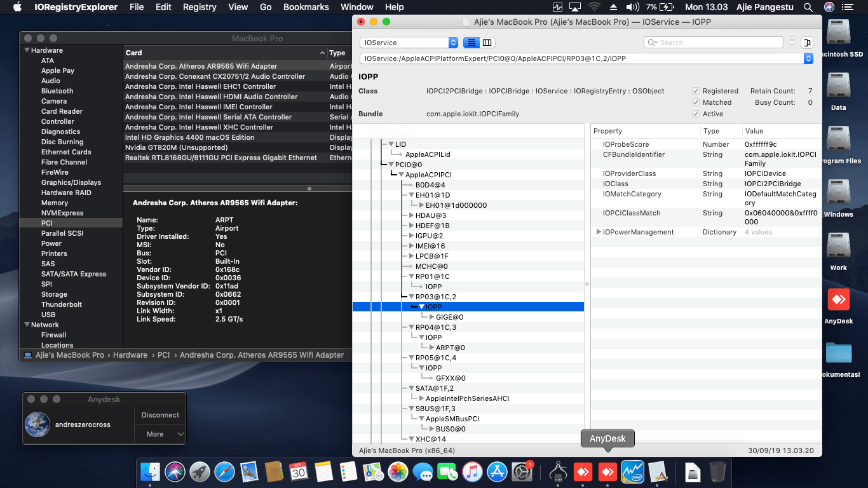Sort the properties by Property column header
Screen dimensions: 868x488
pos(646,131)
